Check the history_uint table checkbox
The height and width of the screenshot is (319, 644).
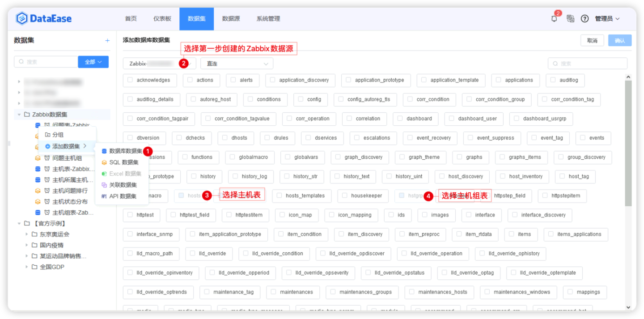tap(389, 176)
